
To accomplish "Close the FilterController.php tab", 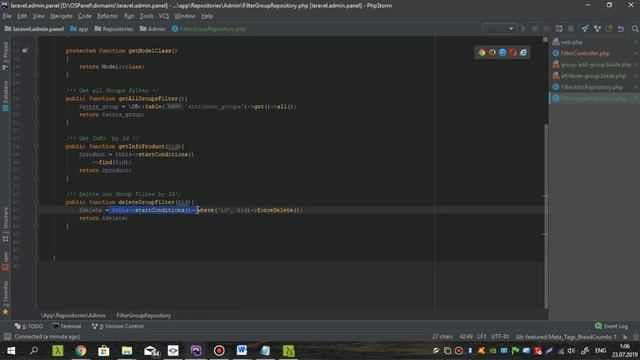I will (x=636, y=53).
